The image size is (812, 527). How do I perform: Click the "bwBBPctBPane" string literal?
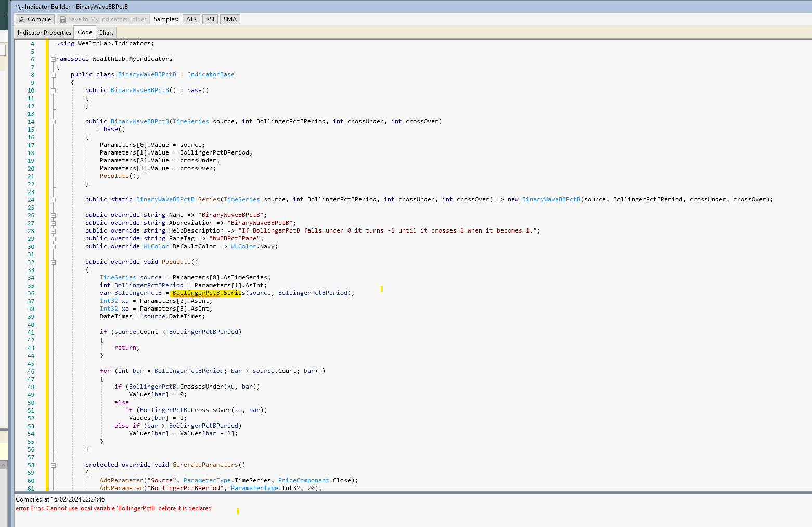tap(235, 238)
